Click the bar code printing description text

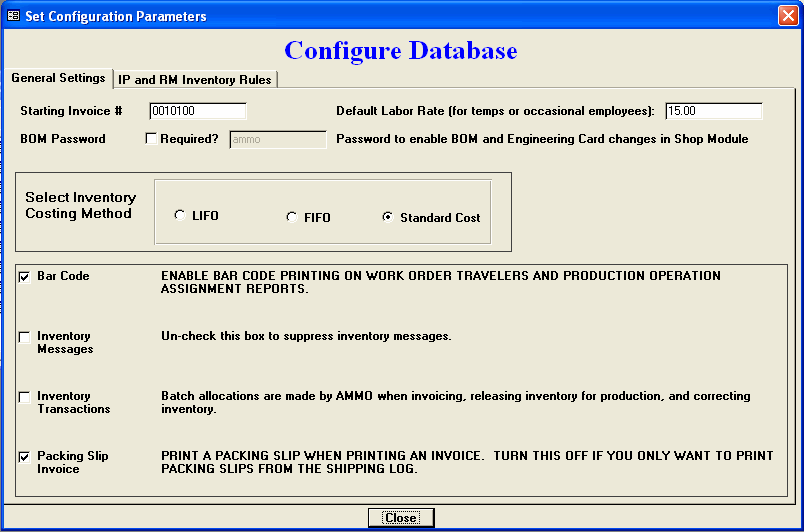tap(440, 282)
